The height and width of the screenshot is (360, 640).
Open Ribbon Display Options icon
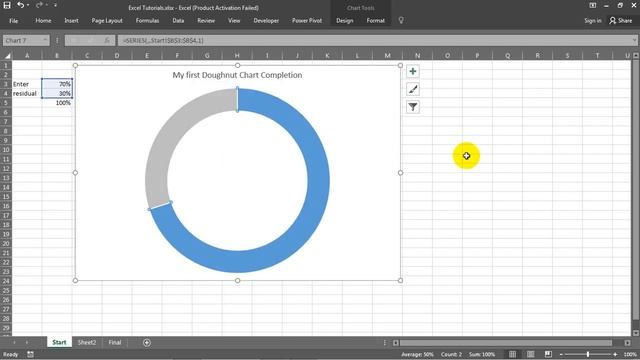[593, 5]
